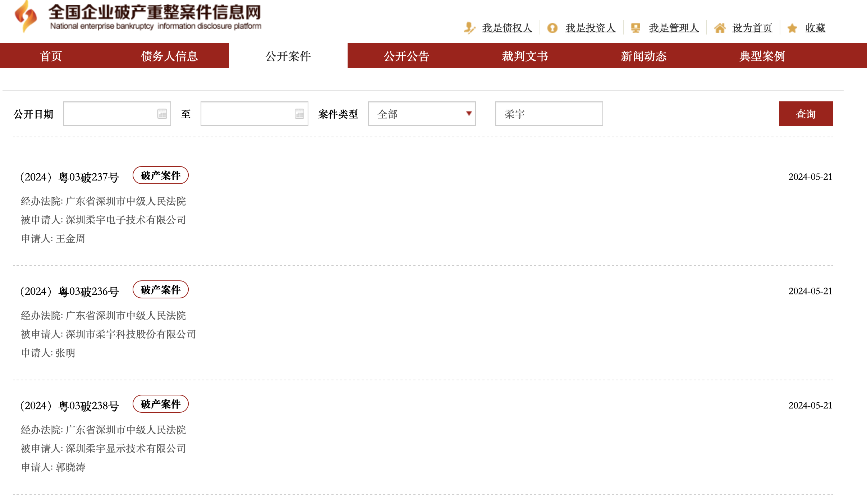The width and height of the screenshot is (867, 504).
Task: Click the 破产案件 tag on case 236
Action: [161, 290]
